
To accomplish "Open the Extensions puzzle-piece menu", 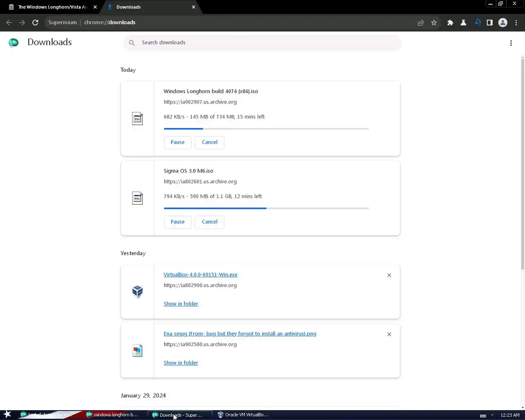I will pos(450,23).
